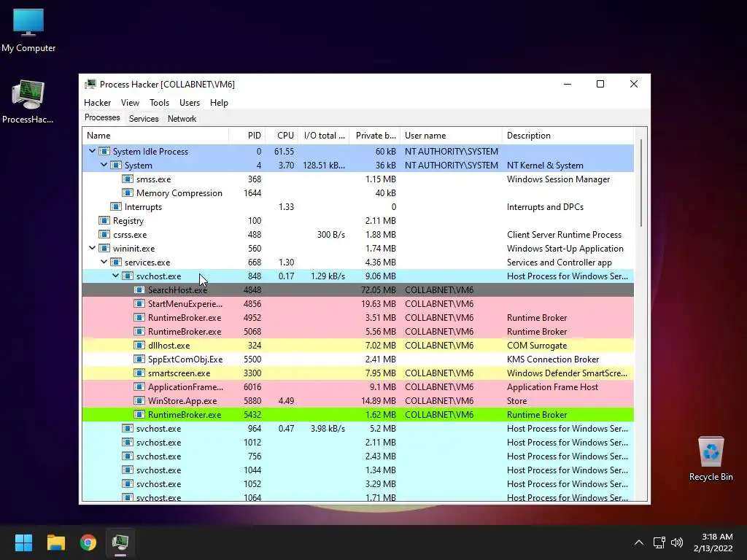The height and width of the screenshot is (560, 747).
Task: Show hidden system tray icons
Action: click(639, 542)
